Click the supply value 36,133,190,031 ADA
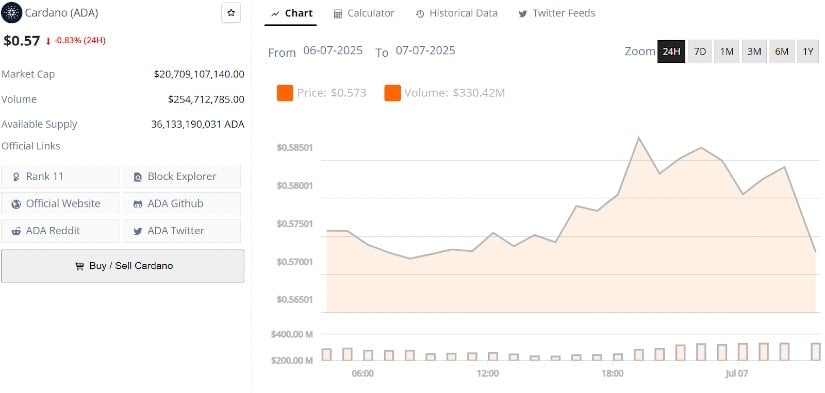 pos(198,124)
